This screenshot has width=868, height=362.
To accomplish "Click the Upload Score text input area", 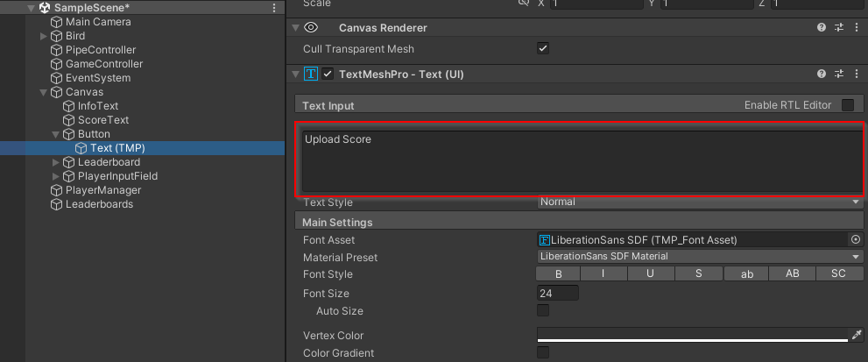I will [579, 161].
